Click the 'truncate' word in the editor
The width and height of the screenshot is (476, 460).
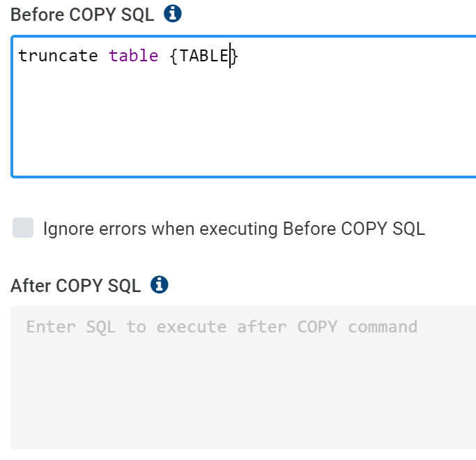tap(58, 56)
